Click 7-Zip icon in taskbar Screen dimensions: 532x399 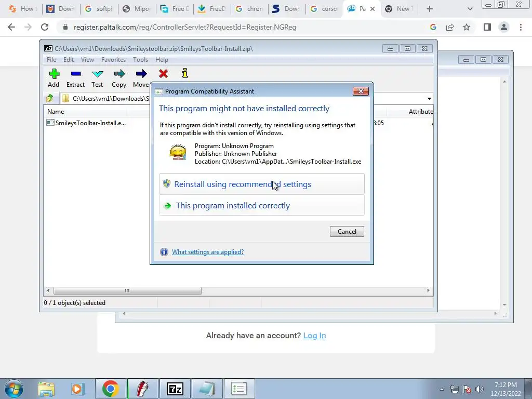pos(175,389)
